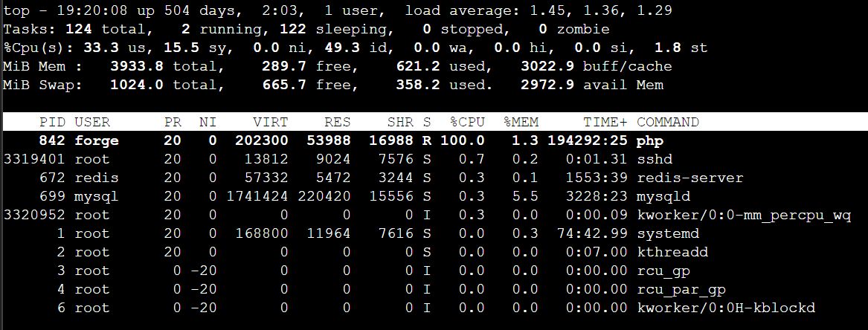Click sshd RES value 9024

[333, 159]
